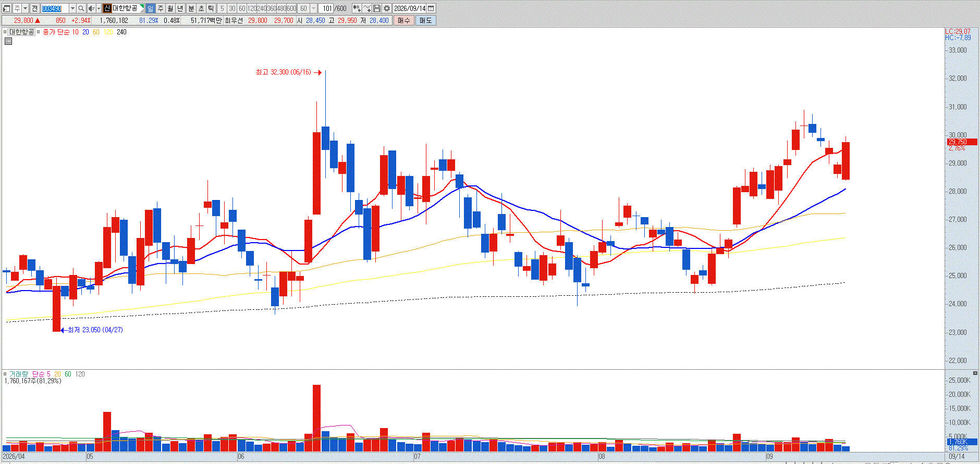Click the 매수 buy button
Viewport: 980px width, 464px height.
pyautogui.click(x=404, y=20)
